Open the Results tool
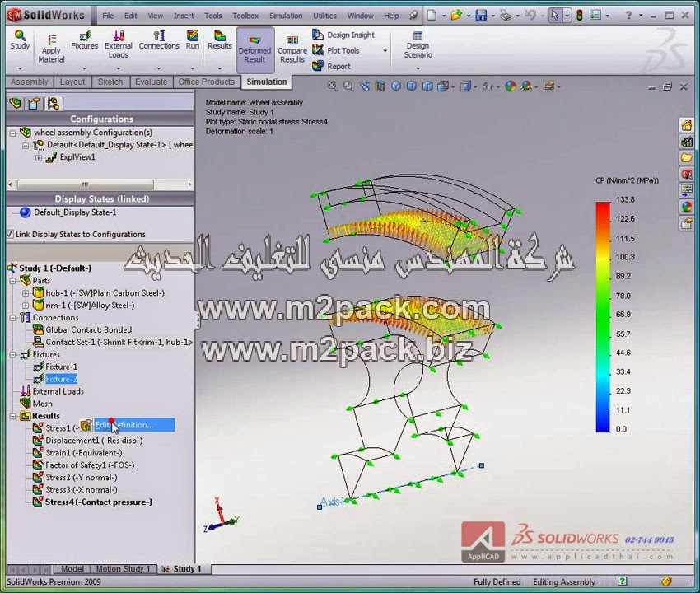The image size is (700, 593). (220, 40)
